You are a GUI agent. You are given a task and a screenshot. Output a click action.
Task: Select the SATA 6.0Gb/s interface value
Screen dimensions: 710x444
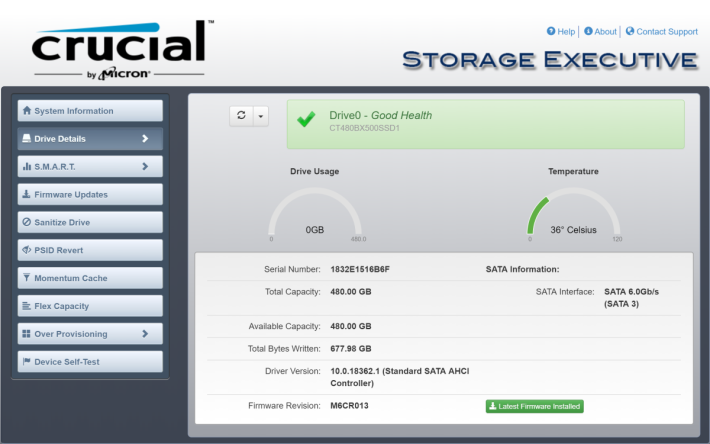tap(632, 298)
